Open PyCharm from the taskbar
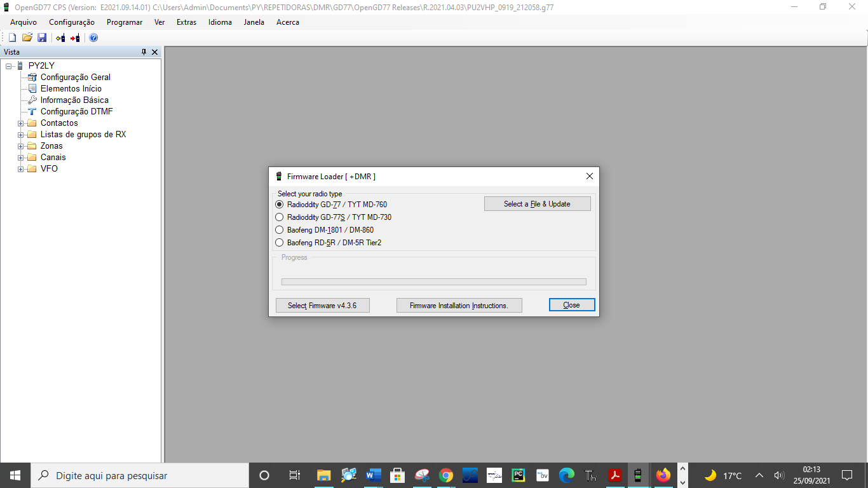This screenshot has width=868, height=488. (519, 475)
